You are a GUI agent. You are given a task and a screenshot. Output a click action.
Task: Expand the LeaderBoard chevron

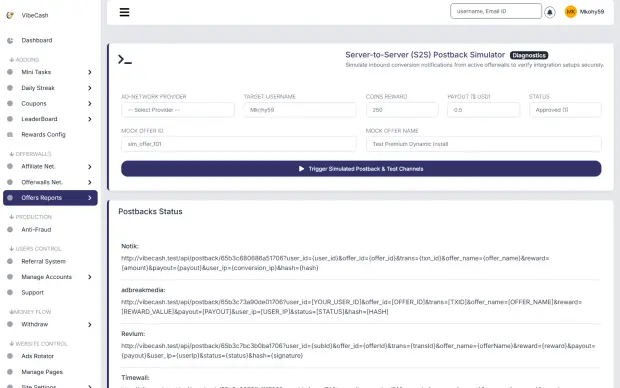coord(90,119)
